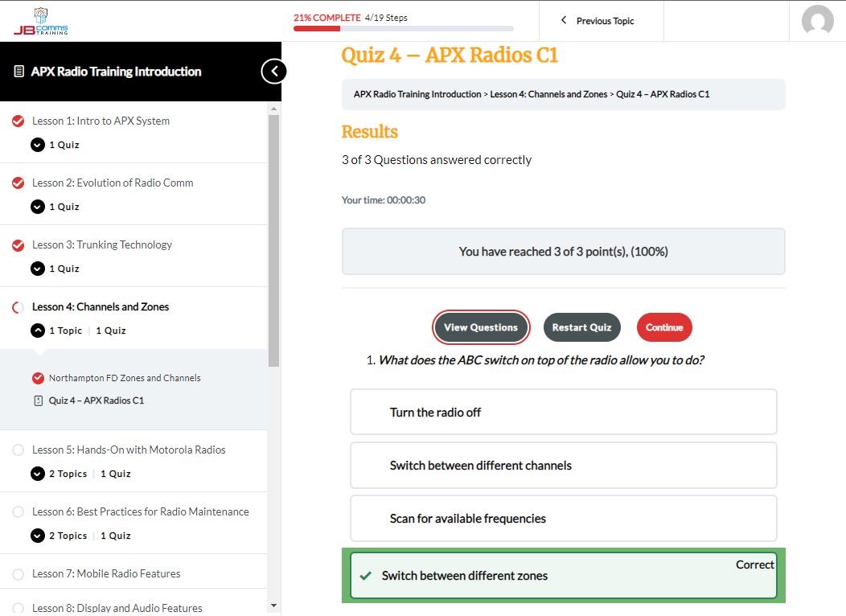
Task: Click the 'You have reached 3 of 3 point(s)' box
Action: point(563,252)
